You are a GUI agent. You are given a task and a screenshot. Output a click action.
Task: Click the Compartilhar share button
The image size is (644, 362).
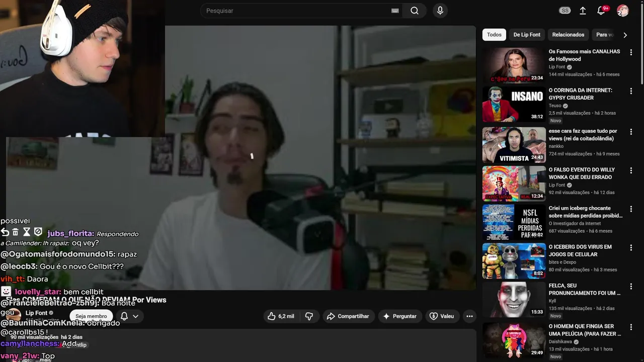(x=348, y=316)
